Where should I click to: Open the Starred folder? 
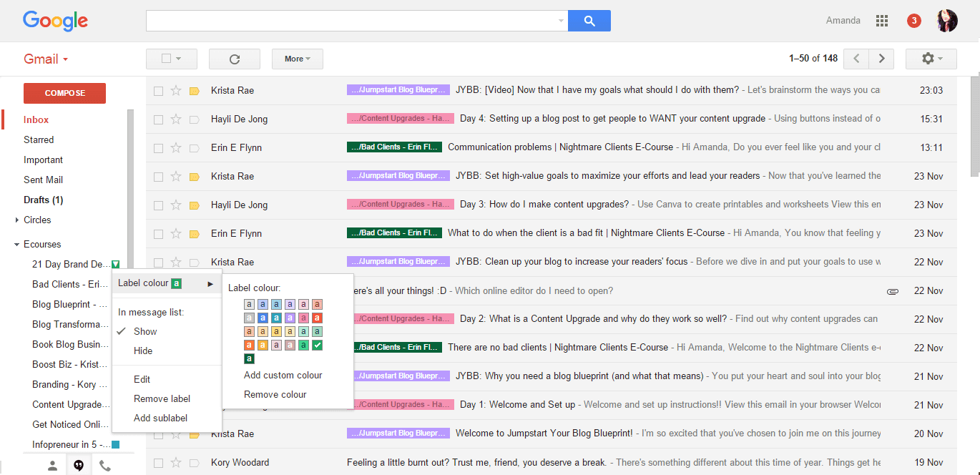(x=39, y=140)
